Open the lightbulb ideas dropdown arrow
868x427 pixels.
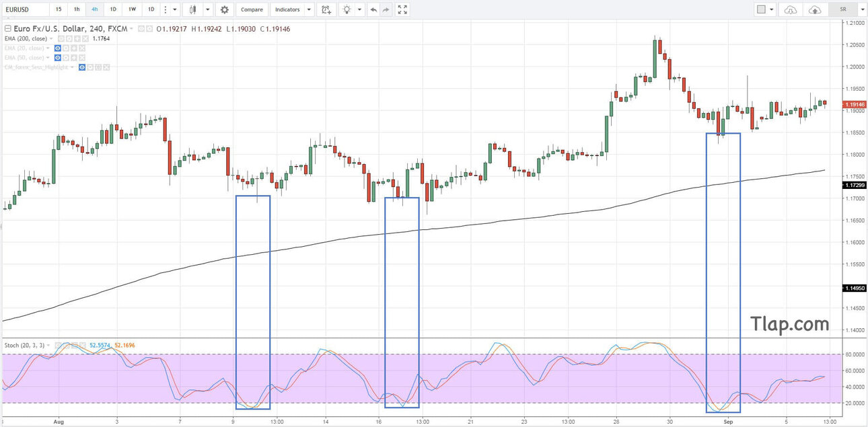(x=360, y=9)
